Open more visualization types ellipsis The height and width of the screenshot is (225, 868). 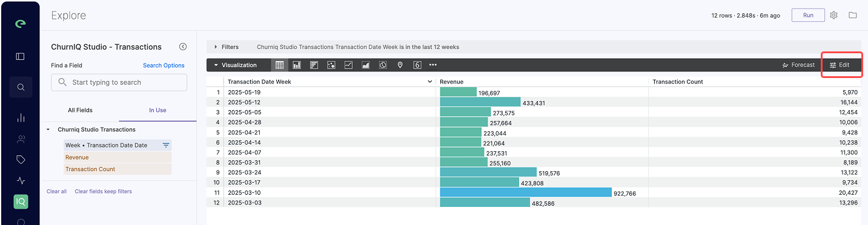pyautogui.click(x=433, y=65)
